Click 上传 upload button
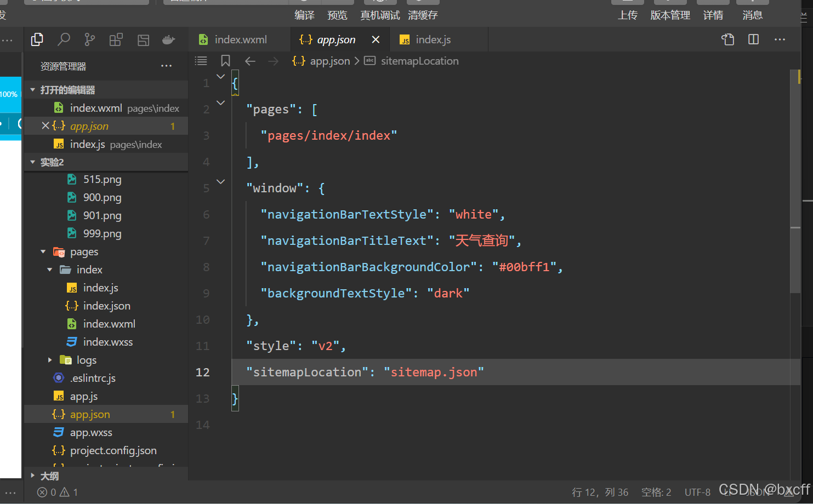Viewport: 813px width, 504px height. [628, 15]
